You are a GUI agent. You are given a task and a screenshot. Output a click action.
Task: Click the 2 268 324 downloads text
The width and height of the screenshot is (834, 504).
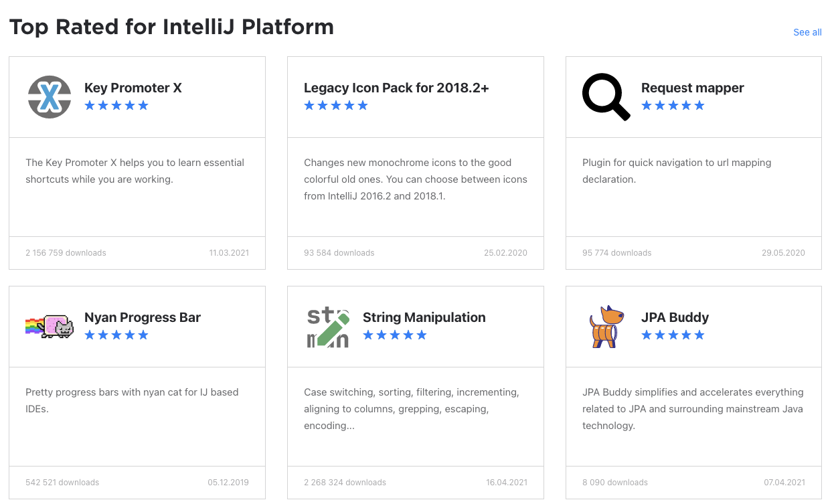345,483
